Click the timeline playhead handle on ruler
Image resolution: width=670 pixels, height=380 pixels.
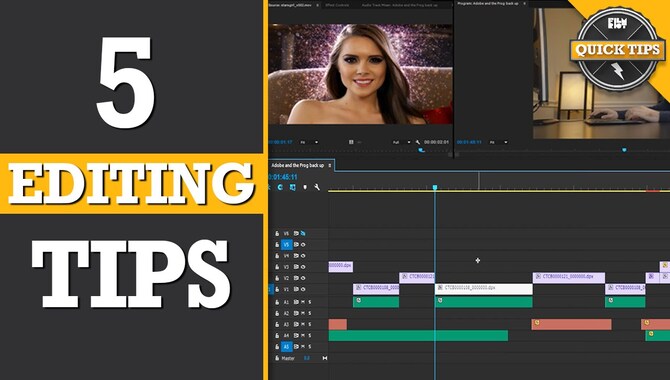click(435, 187)
